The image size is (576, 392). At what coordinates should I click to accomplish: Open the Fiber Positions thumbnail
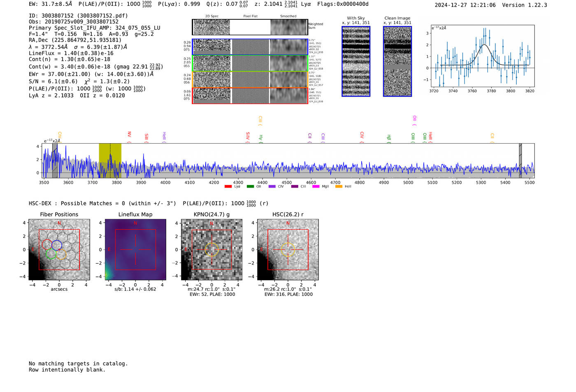point(59,250)
